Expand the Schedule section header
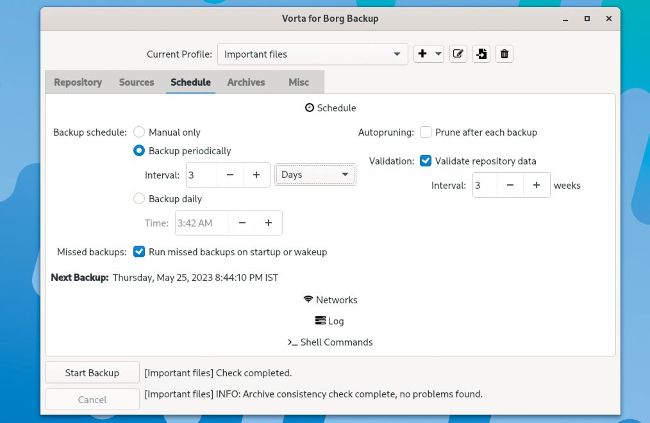Image resolution: width=650 pixels, height=423 pixels. click(330, 108)
